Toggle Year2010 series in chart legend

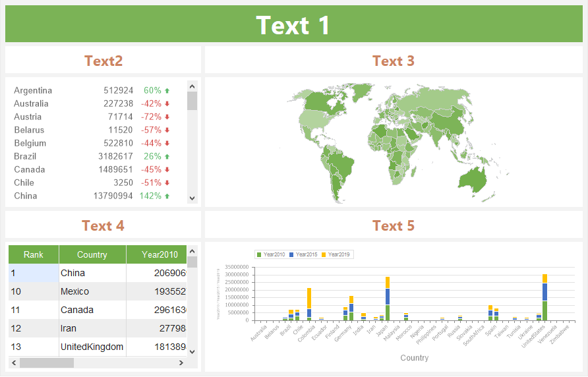tap(272, 254)
